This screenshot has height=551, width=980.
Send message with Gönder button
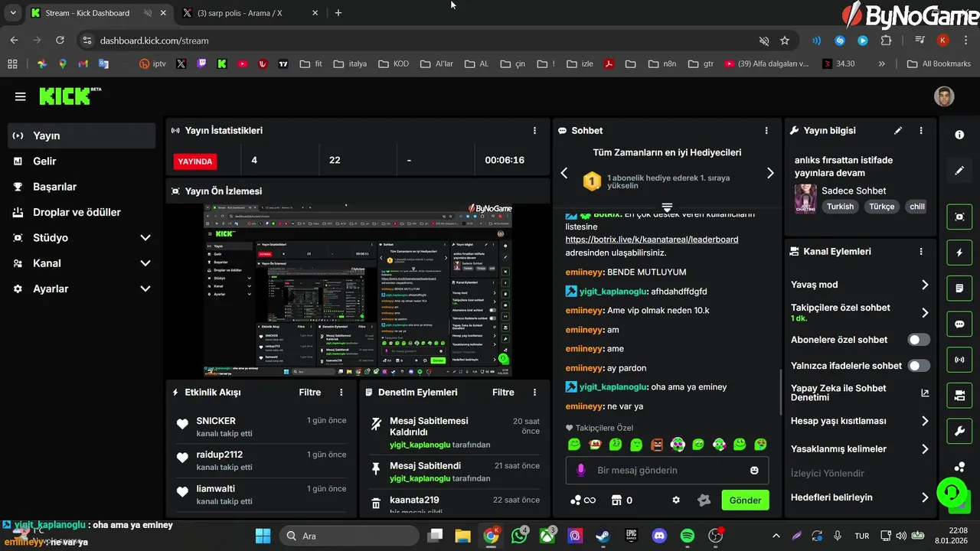[745, 500]
